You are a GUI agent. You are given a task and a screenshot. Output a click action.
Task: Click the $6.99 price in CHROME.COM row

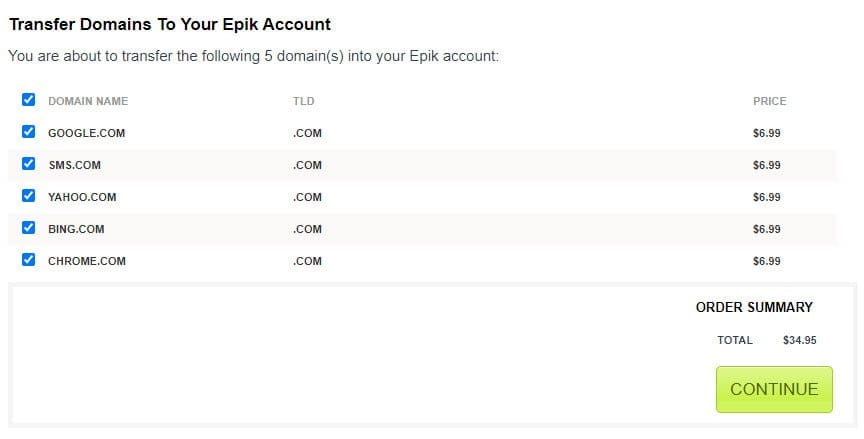(766, 261)
